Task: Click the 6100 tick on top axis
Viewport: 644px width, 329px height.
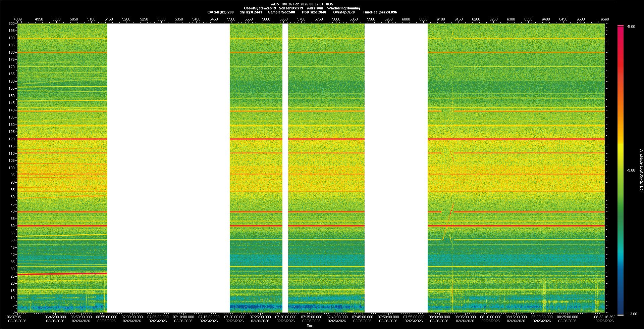Action: coord(441,19)
